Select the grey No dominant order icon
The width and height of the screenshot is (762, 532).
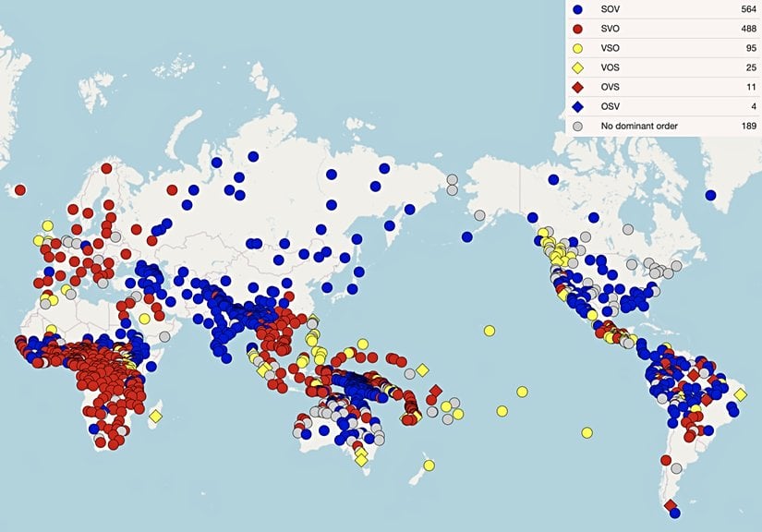pos(578,125)
